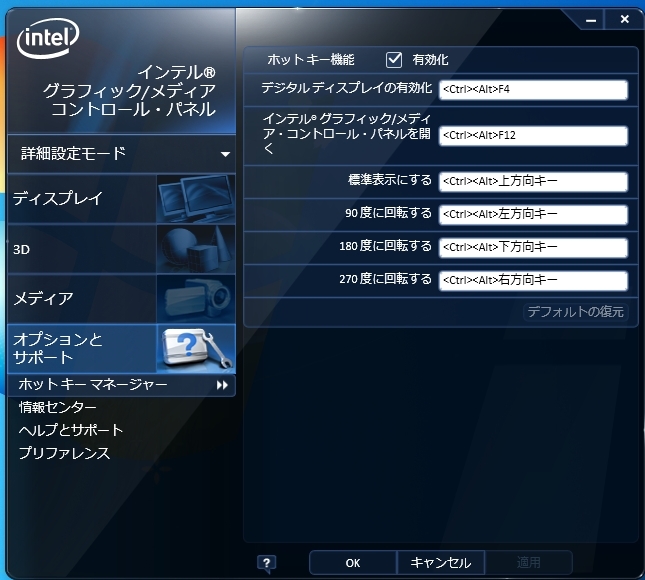Close the Intel control panel window
The width and height of the screenshot is (645, 580).
pos(624,19)
